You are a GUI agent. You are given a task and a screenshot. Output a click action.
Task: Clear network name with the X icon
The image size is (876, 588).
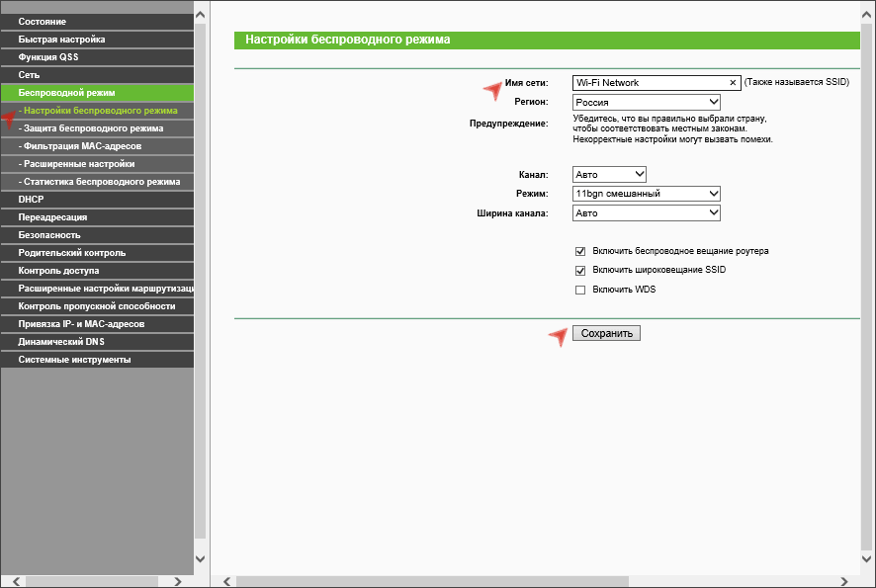[733, 83]
